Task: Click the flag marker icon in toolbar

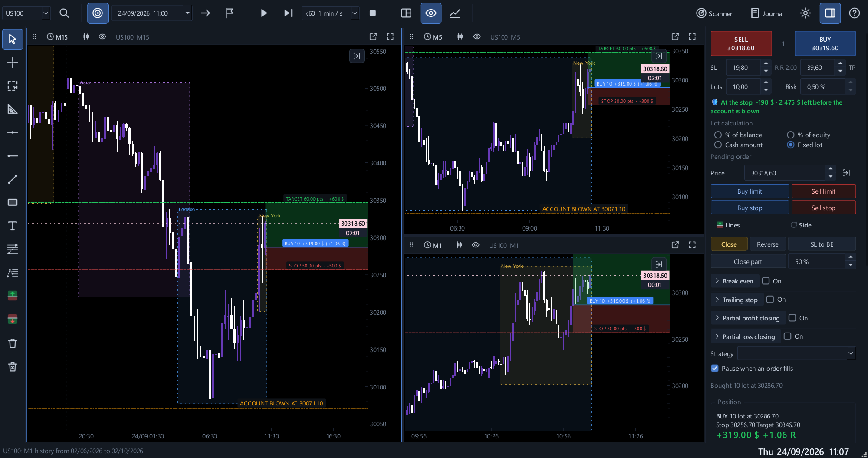Action: click(230, 13)
